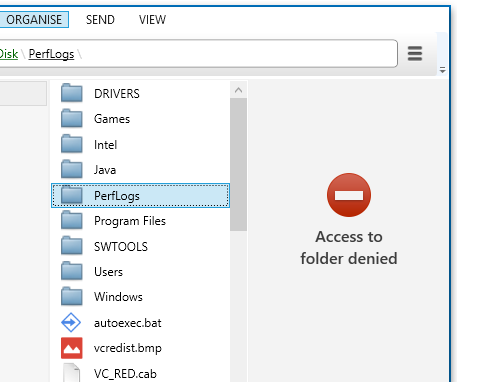Click the Access to folder denied message
The width and height of the screenshot is (496, 382).
(x=349, y=247)
